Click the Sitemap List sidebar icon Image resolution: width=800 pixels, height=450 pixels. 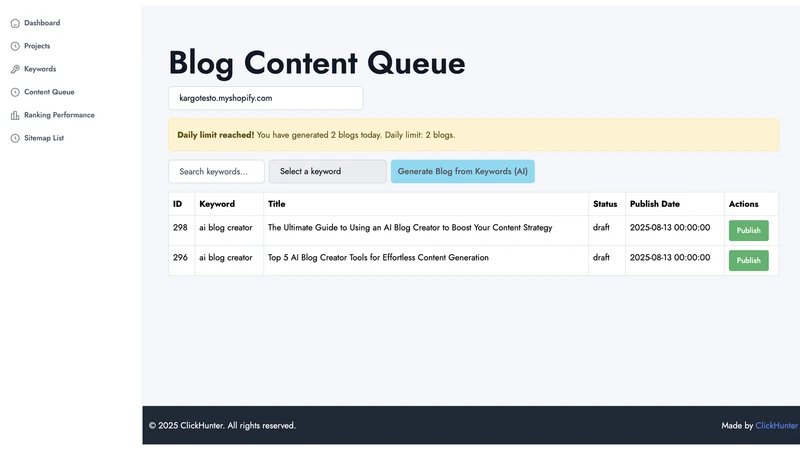[x=15, y=138]
